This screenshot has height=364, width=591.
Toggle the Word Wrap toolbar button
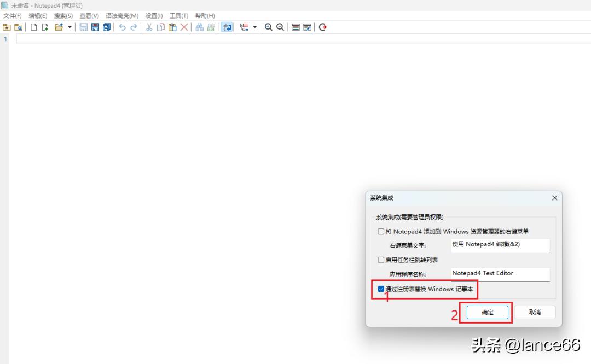click(x=227, y=27)
